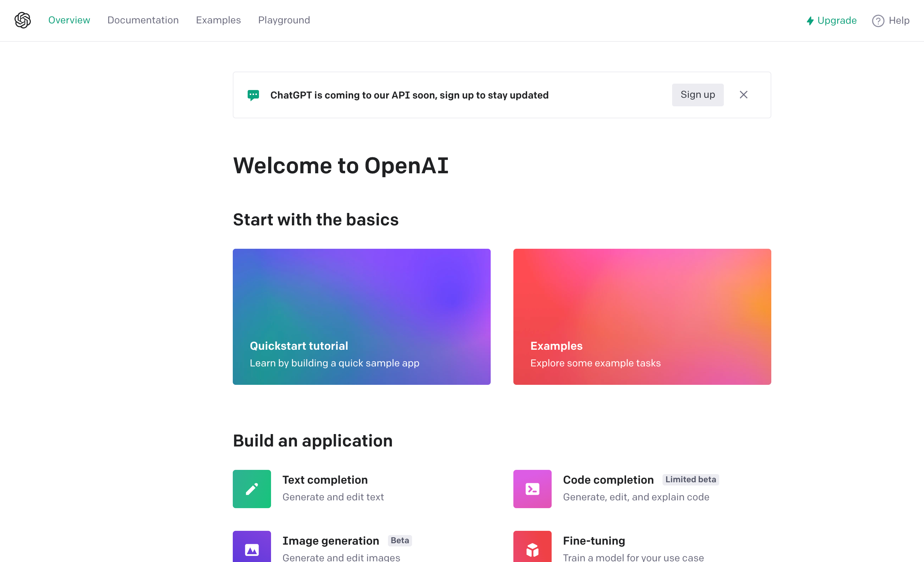Open the red Examples card
This screenshot has width=924, height=562.
642,316
